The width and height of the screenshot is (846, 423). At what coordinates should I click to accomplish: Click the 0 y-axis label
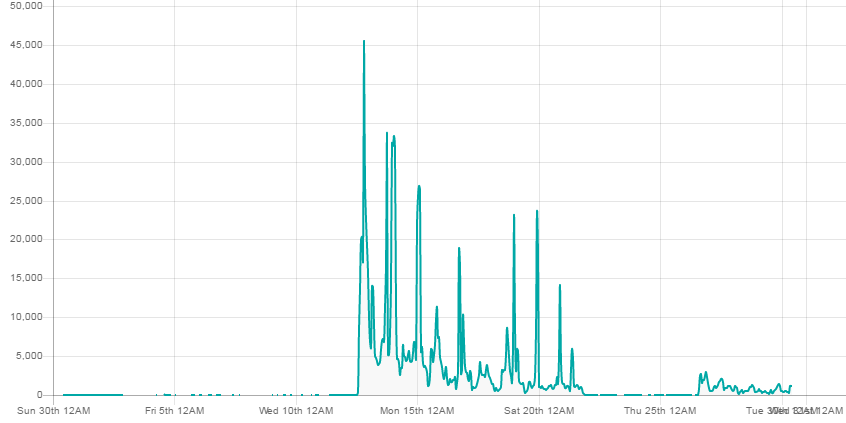(39, 395)
